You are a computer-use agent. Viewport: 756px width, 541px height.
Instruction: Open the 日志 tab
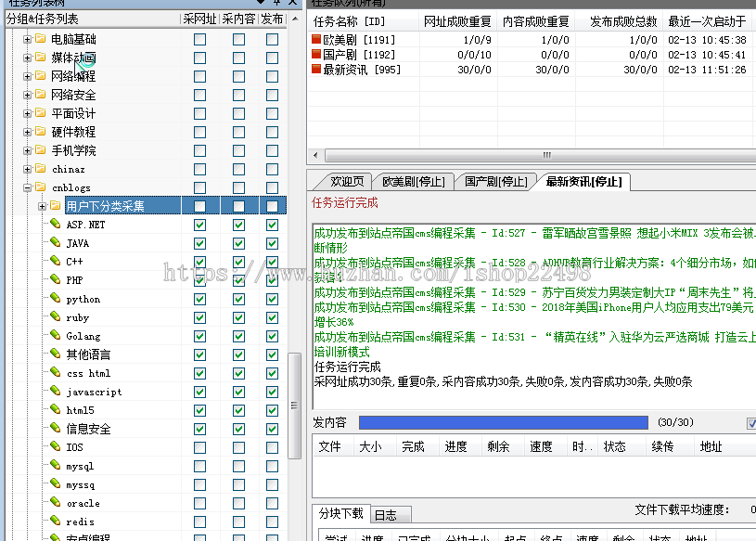391,515
